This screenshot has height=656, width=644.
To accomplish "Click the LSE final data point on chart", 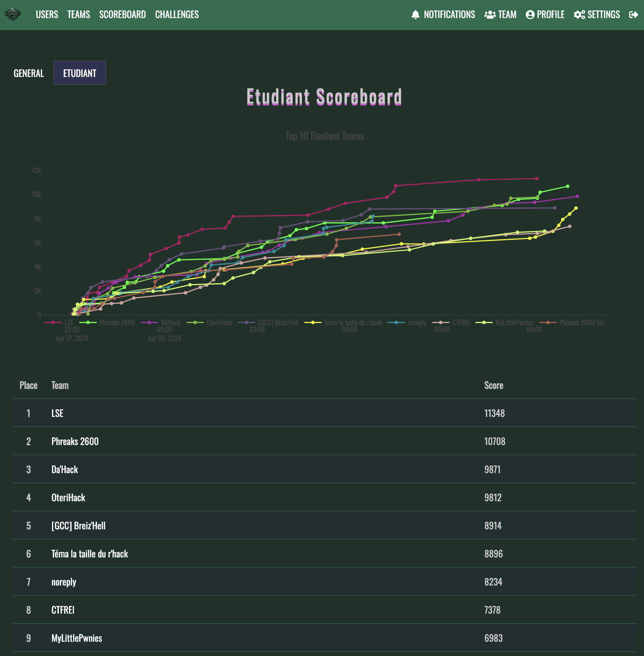I will 537,179.
